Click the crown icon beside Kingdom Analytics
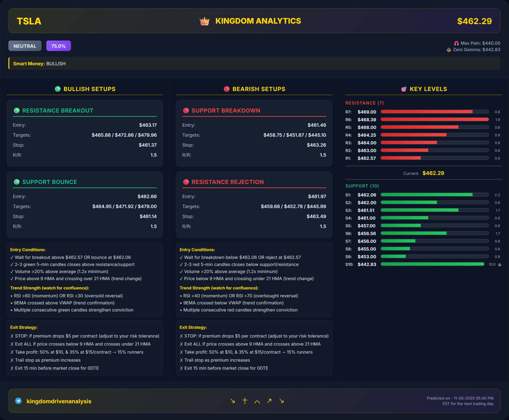The width and height of the screenshot is (509, 420). click(205, 21)
